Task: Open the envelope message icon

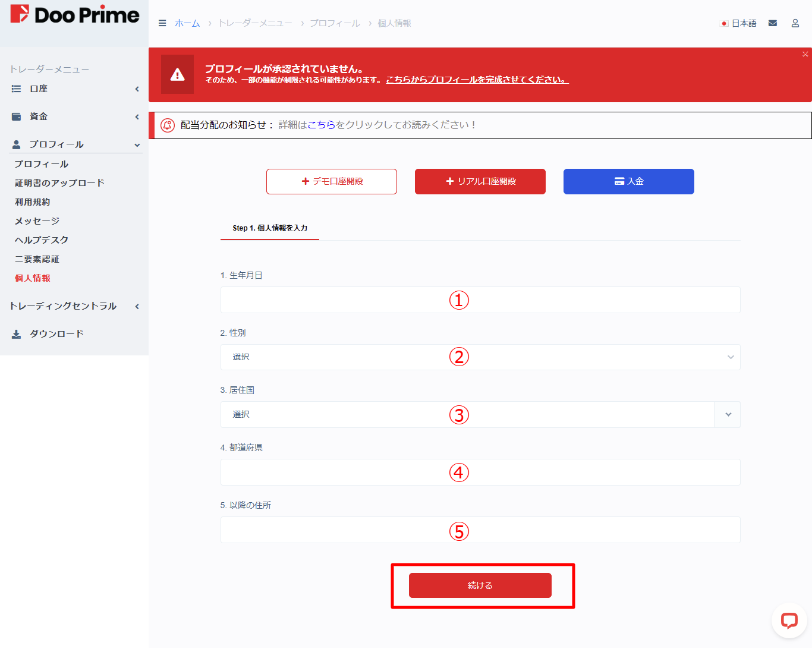Action: [x=773, y=23]
